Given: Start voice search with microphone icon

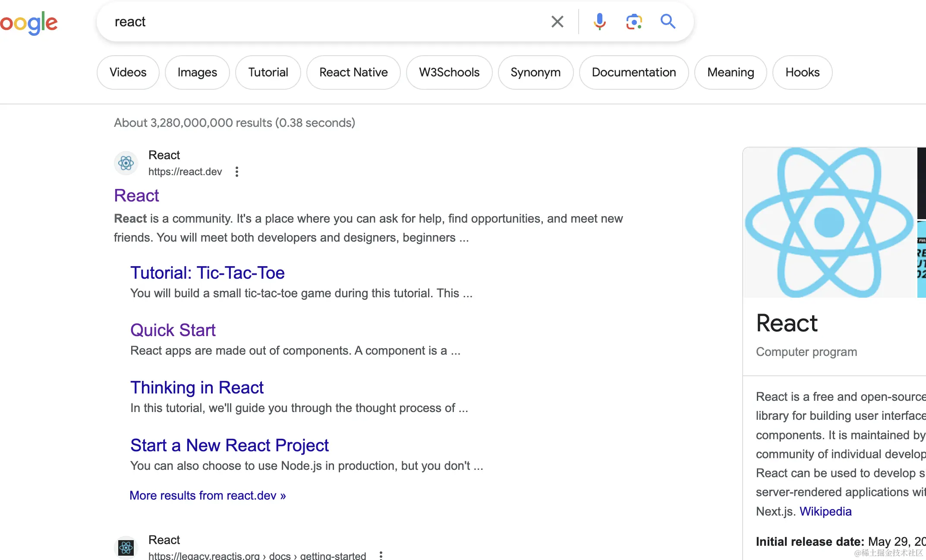Looking at the screenshot, I should [x=599, y=22].
